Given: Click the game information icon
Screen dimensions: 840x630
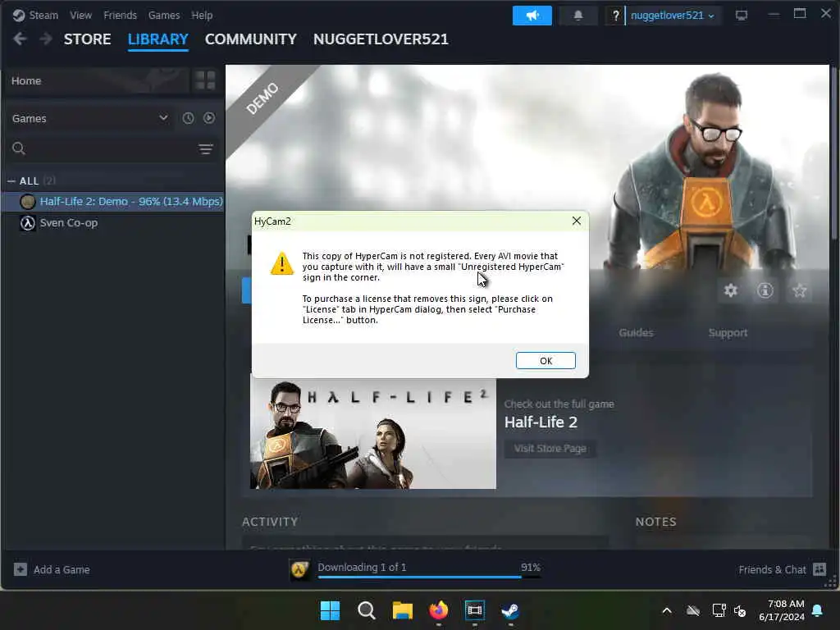Looking at the screenshot, I should pyautogui.click(x=765, y=290).
